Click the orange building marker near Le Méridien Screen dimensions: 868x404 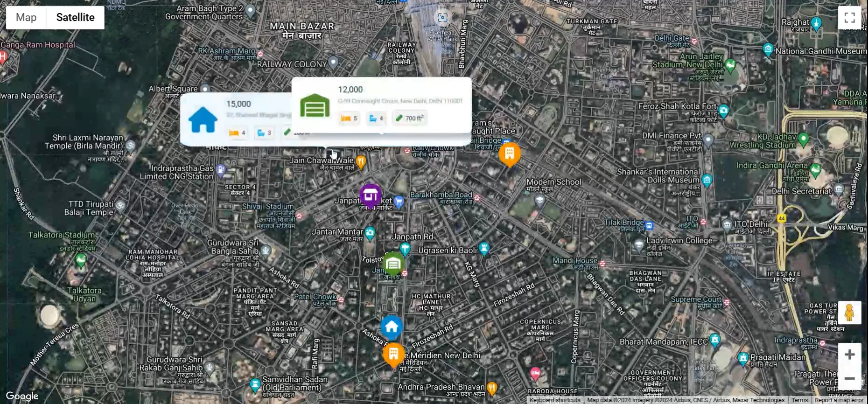coord(393,355)
